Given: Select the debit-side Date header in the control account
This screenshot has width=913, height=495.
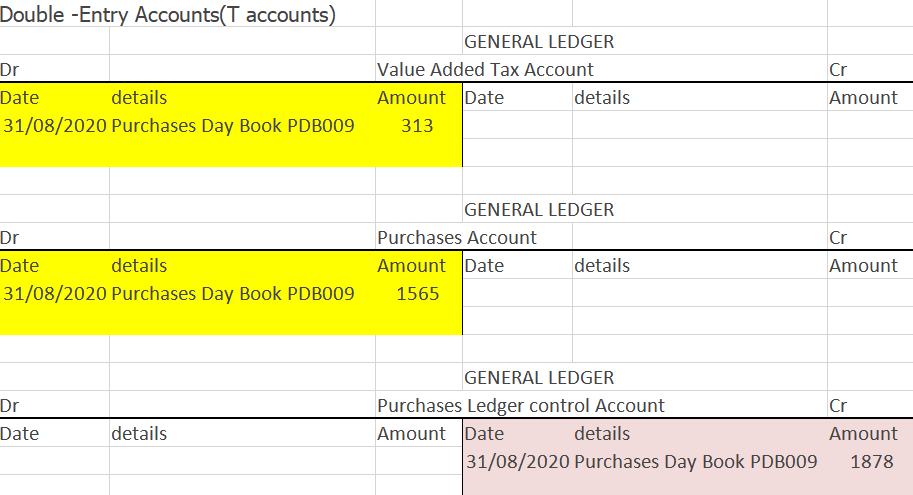Looking at the screenshot, I should 20,434.
